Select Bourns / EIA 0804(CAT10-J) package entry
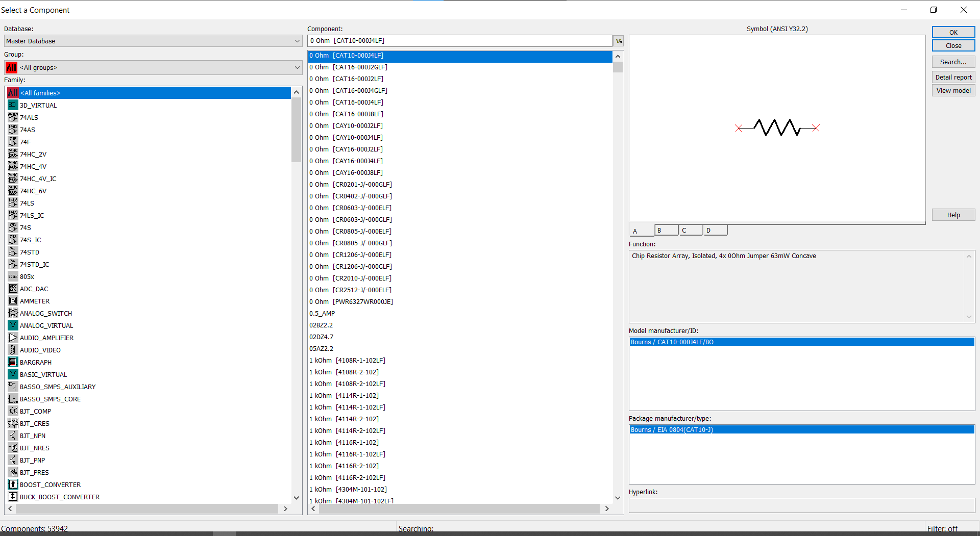Image resolution: width=980 pixels, height=536 pixels. tap(802, 430)
